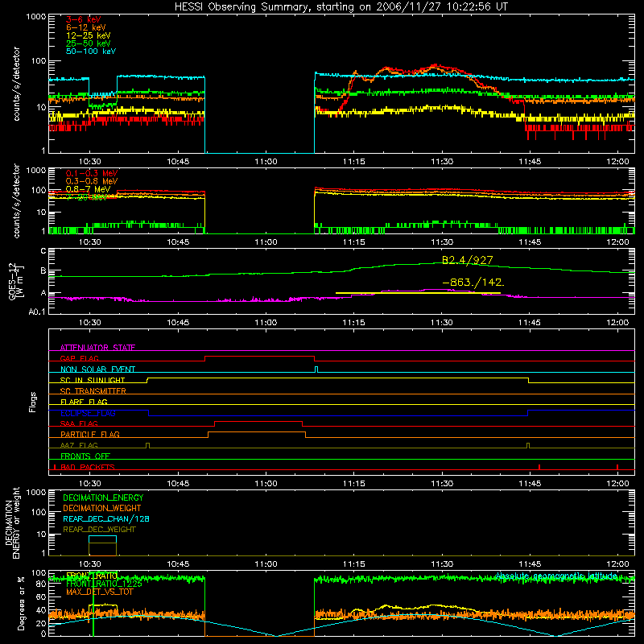Click the GOES-12 axis label
Screen dimensions: 644x644
pyautogui.click(x=16, y=282)
